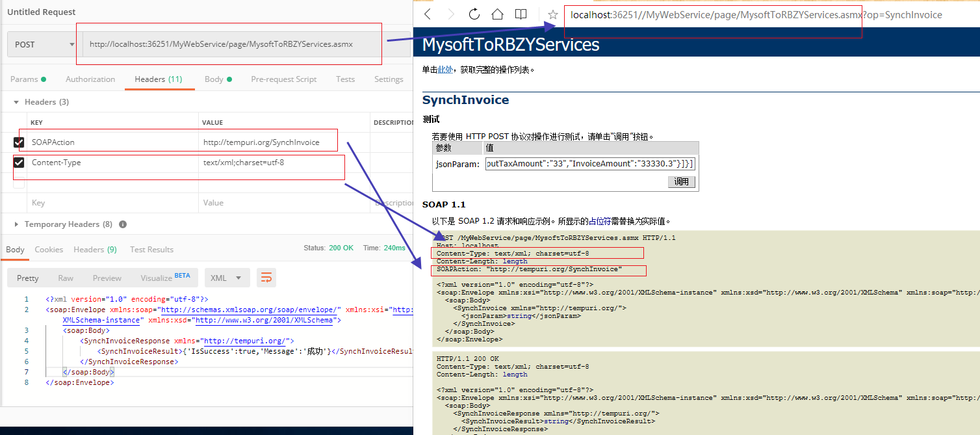This screenshot has height=435, width=980.
Task: Enable the empty header row checkbox
Action: coord(18,184)
